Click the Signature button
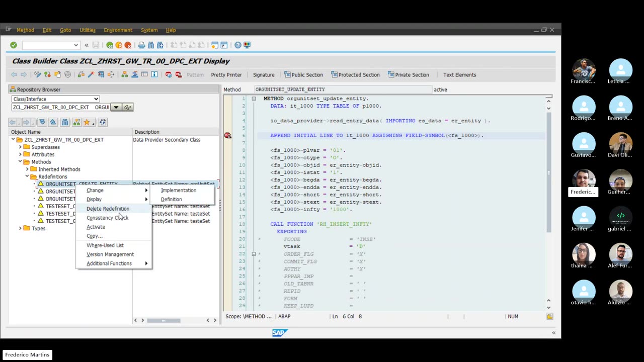The image size is (644, 362). (x=264, y=75)
